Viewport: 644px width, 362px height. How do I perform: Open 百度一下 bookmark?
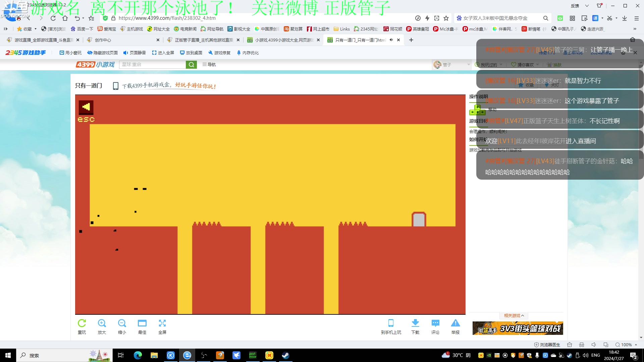[x=82, y=29]
